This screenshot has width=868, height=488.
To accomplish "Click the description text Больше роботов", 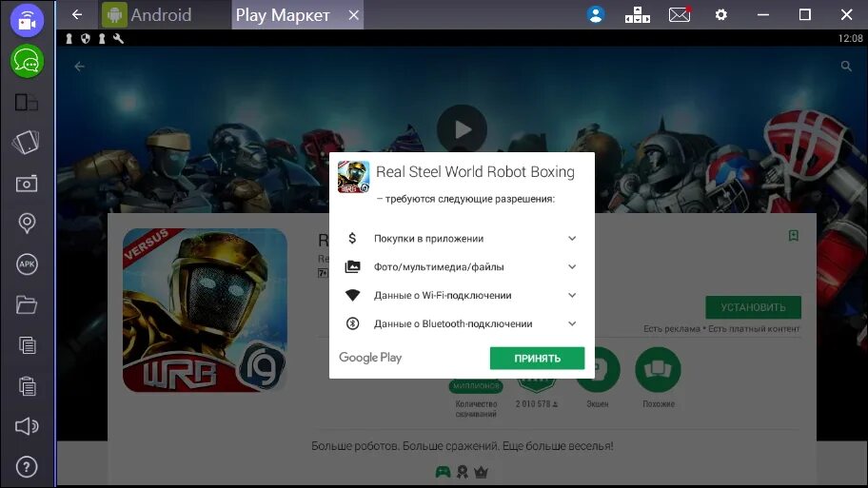I will tap(463, 446).
